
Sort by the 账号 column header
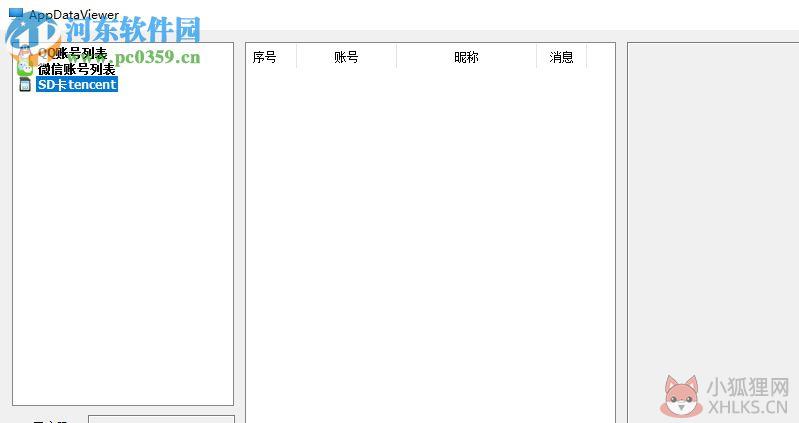[x=347, y=57]
